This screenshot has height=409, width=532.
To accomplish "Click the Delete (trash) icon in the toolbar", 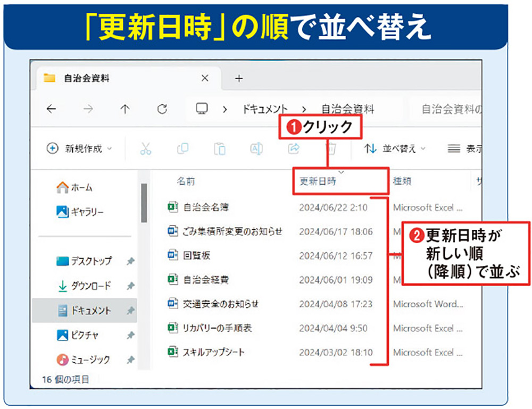I will pos(330,149).
